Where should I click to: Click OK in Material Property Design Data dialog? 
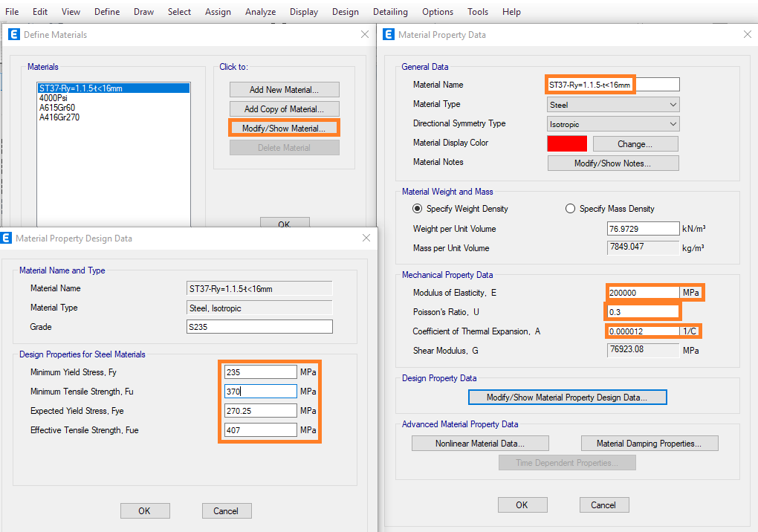point(145,510)
